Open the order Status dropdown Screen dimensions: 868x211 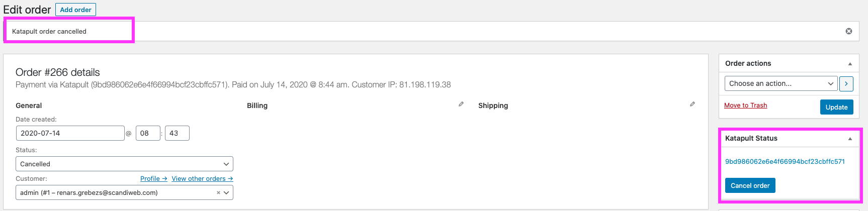tap(124, 164)
